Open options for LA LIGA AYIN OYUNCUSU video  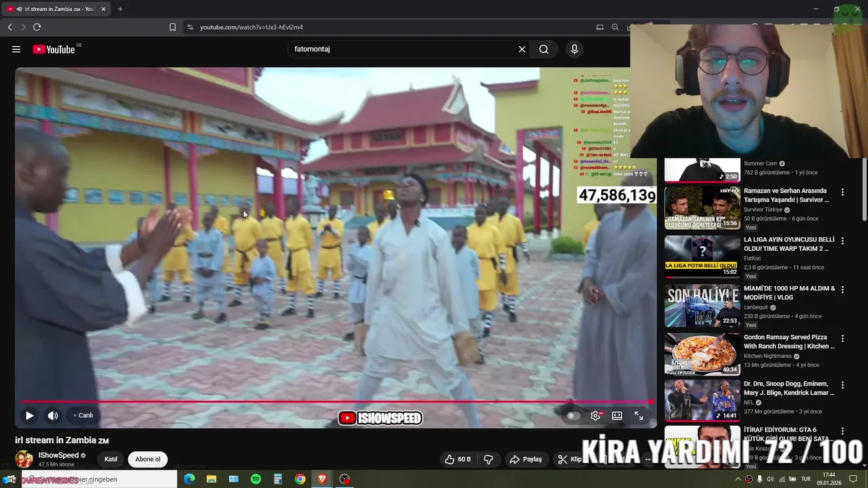[x=843, y=241]
